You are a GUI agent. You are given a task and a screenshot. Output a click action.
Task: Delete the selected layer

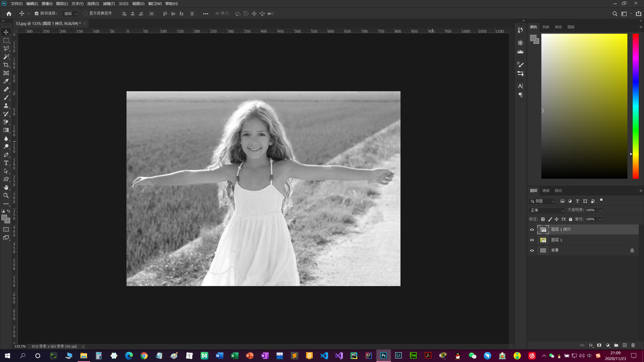[x=633, y=345]
